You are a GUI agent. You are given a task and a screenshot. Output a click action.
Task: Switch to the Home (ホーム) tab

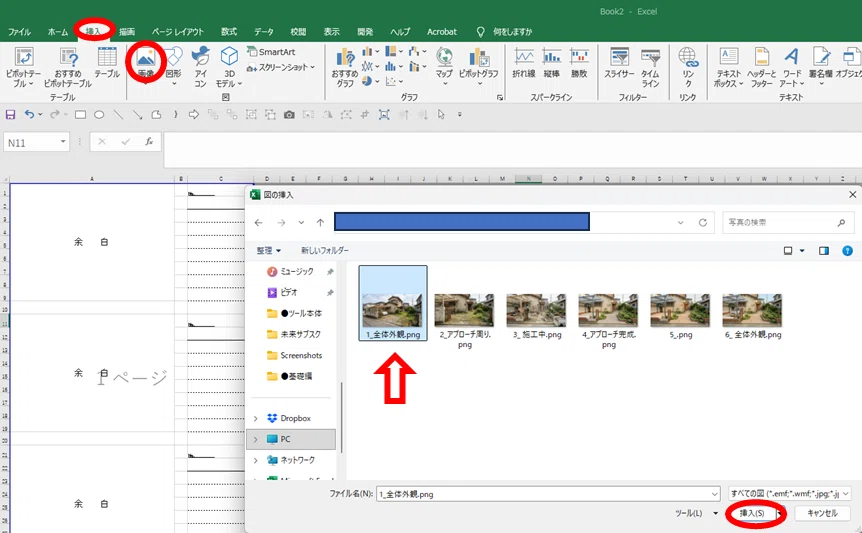[57, 32]
